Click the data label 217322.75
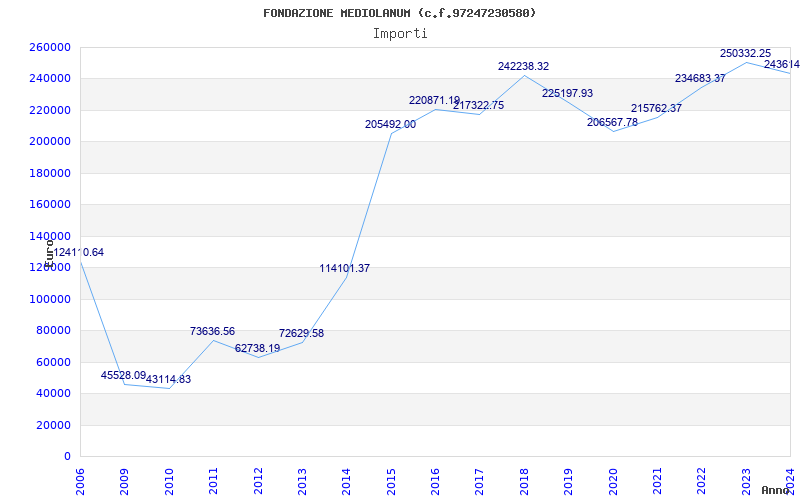 pyautogui.click(x=479, y=106)
